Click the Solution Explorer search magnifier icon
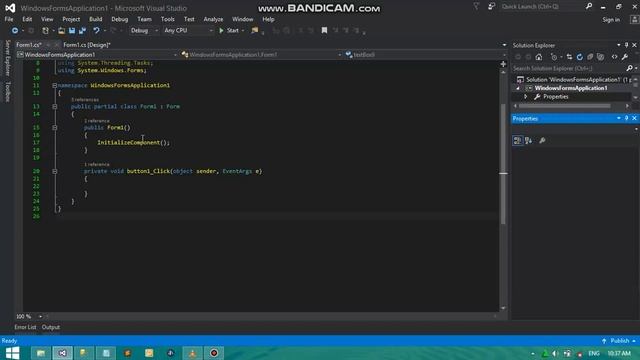Screen dimensions: 640x360 click(629, 69)
